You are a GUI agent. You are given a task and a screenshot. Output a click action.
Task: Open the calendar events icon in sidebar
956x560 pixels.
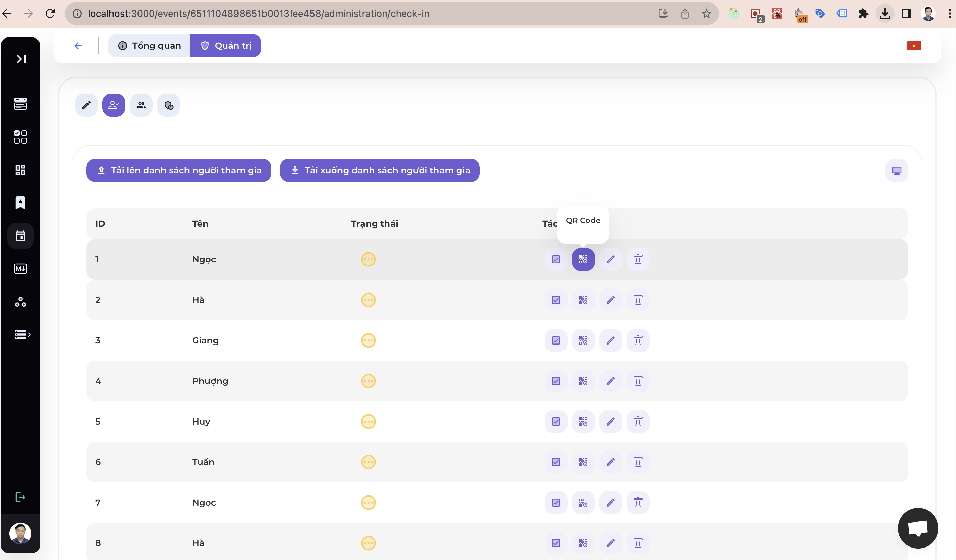[x=21, y=236]
